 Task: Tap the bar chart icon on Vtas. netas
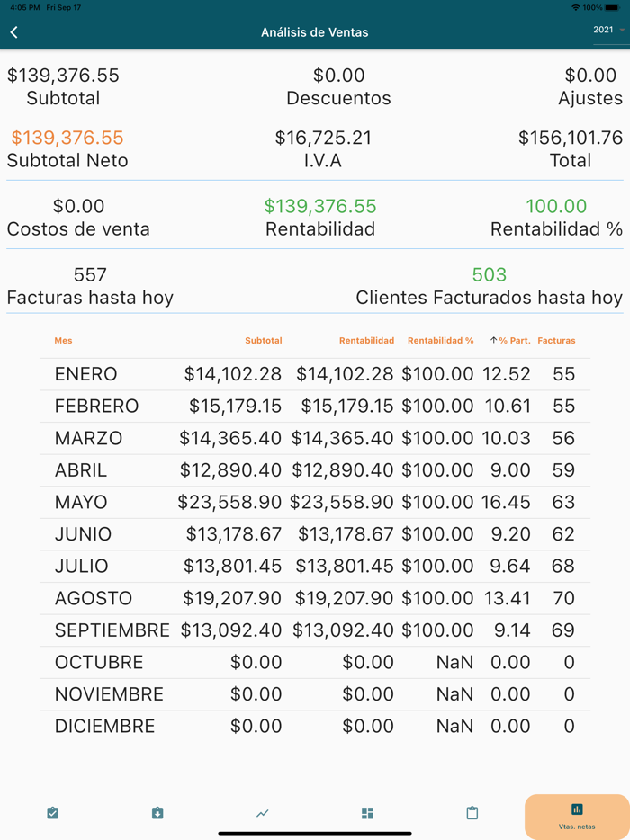click(576, 809)
